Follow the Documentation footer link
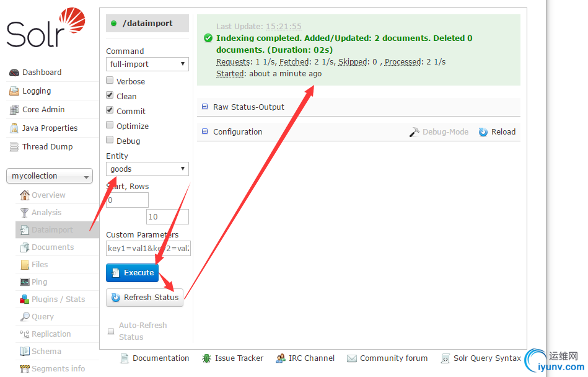Viewport: 588px width, 377px height. [x=161, y=358]
